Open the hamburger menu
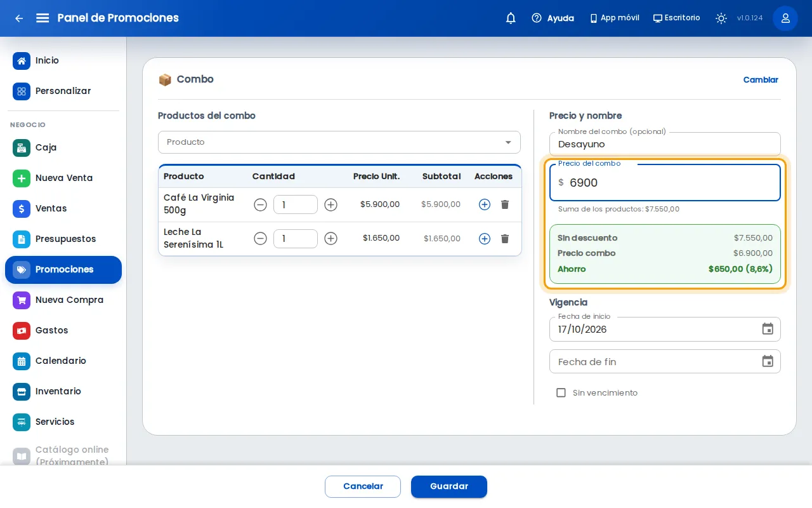Screen dimensions: 812x508 (43, 18)
